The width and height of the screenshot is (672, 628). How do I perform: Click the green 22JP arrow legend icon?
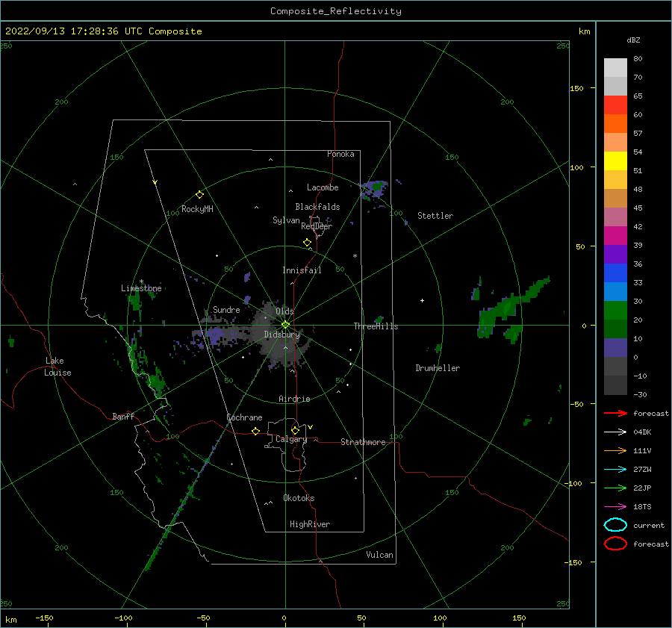[615, 488]
